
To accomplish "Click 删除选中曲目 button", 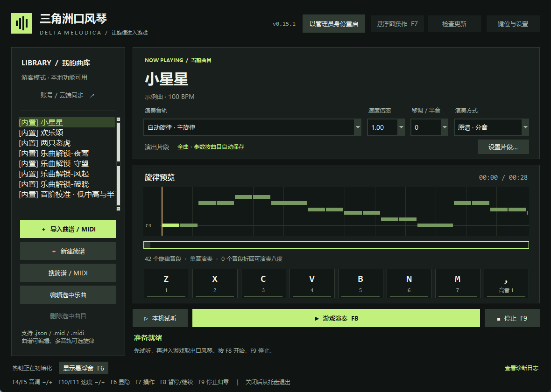I will coord(68,316).
